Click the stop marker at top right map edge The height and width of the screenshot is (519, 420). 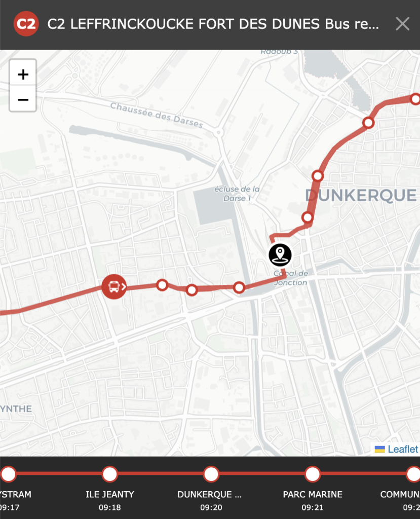415,99
